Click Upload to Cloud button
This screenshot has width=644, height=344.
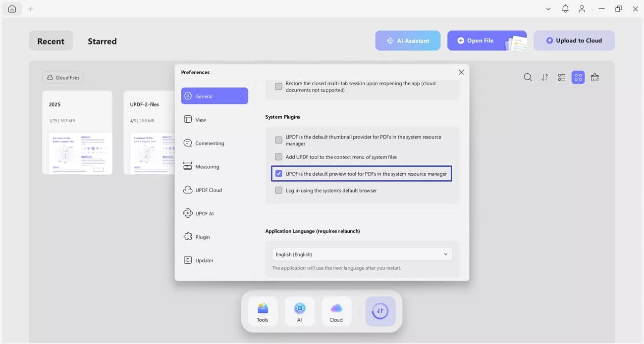[x=574, y=41]
